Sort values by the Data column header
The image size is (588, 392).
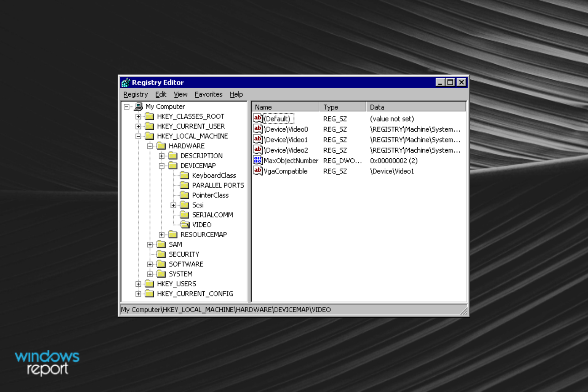416,107
